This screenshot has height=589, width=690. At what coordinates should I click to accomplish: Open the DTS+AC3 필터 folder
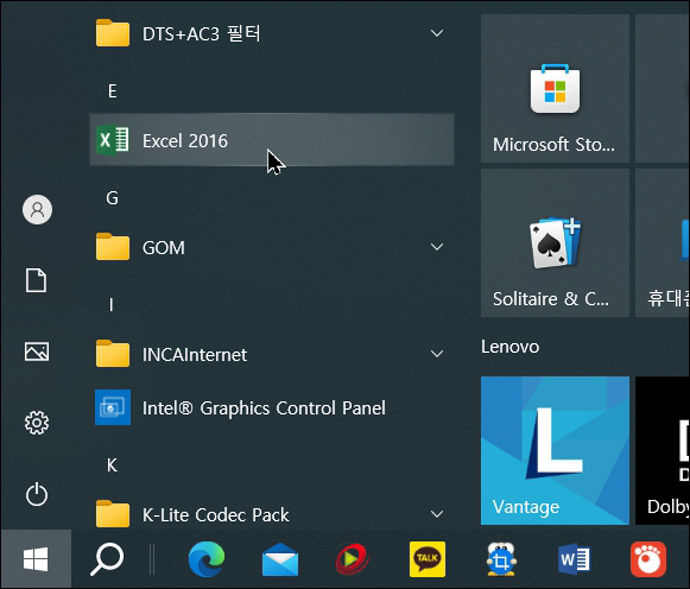tap(272, 33)
